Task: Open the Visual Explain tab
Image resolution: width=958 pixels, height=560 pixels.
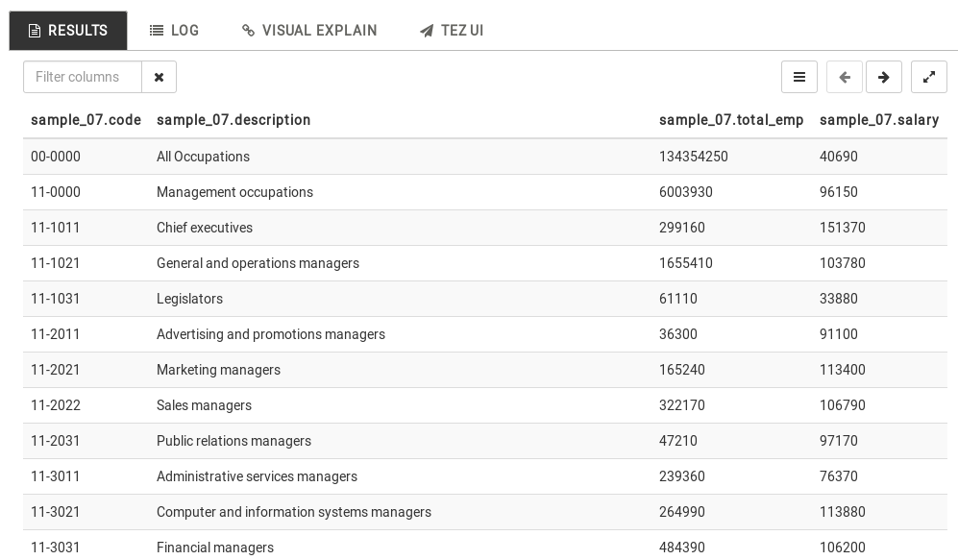Action: (309, 31)
